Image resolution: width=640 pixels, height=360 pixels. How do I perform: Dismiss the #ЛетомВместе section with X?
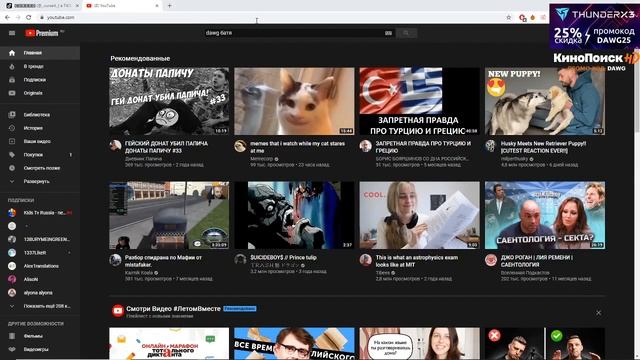pos(598,313)
